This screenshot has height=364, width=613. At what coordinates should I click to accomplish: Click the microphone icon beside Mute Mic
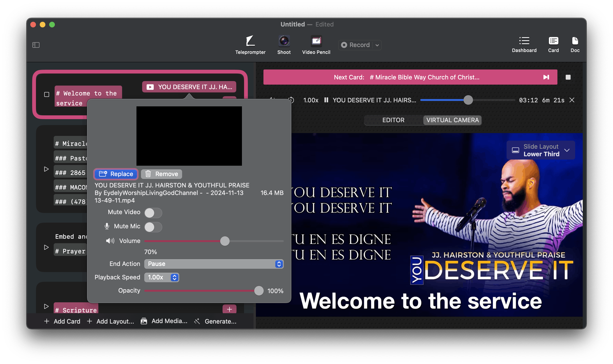coord(107,226)
